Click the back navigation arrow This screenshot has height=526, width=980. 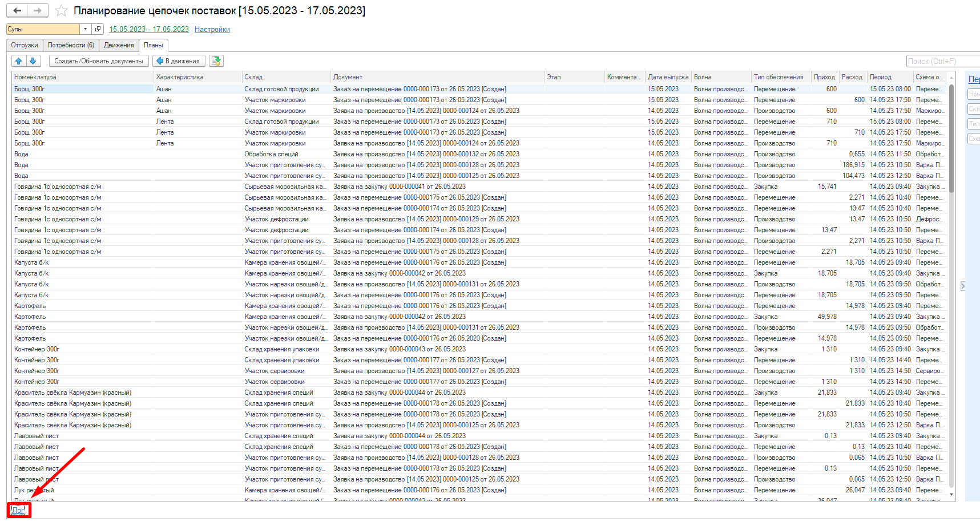pyautogui.click(x=17, y=10)
